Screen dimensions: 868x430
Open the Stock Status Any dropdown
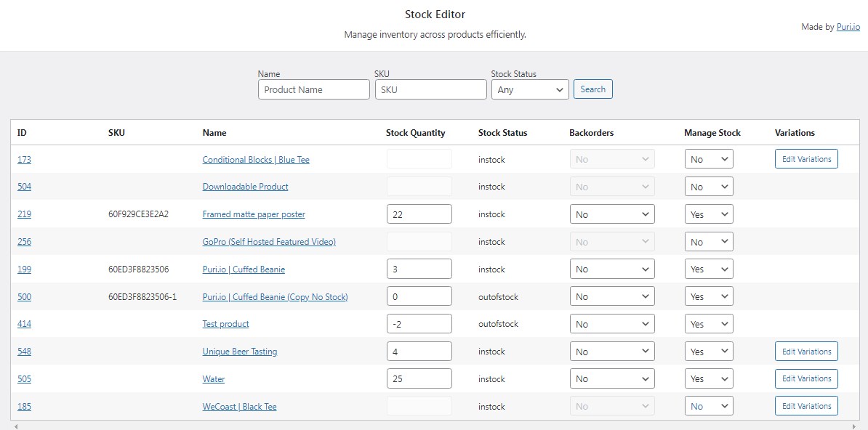(530, 89)
